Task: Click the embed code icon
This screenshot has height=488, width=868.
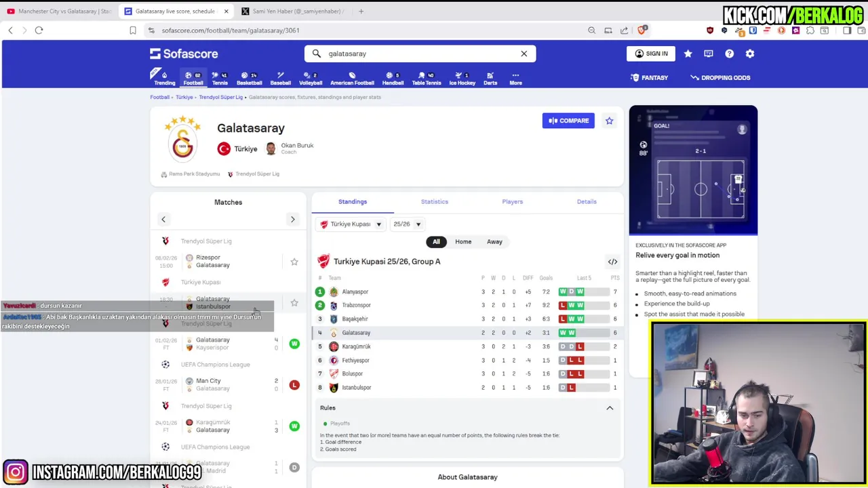Action: [x=612, y=262]
